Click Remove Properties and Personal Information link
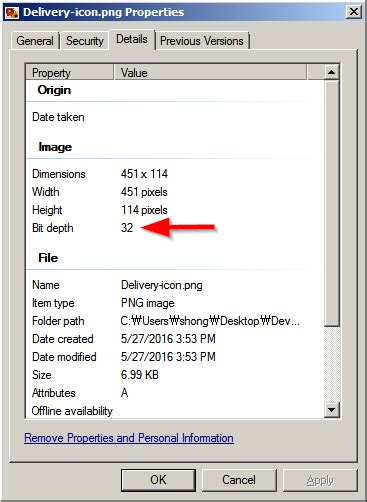The height and width of the screenshot is (502, 367). click(129, 438)
